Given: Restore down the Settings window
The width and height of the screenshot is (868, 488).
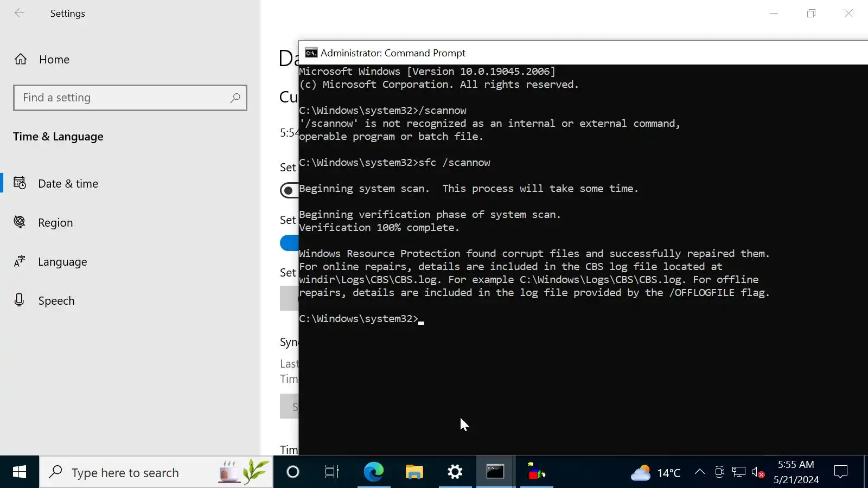Looking at the screenshot, I should pyautogui.click(x=811, y=13).
